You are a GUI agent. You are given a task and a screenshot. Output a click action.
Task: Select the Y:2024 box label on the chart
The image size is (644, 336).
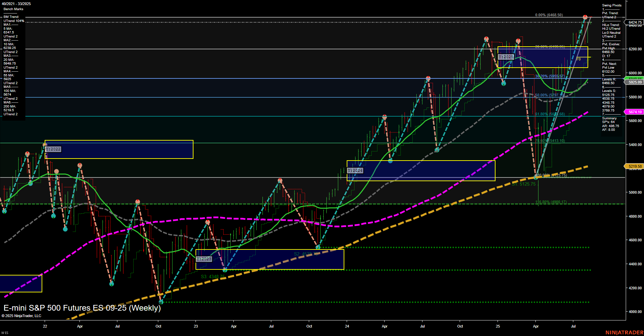pyautogui.click(x=355, y=170)
